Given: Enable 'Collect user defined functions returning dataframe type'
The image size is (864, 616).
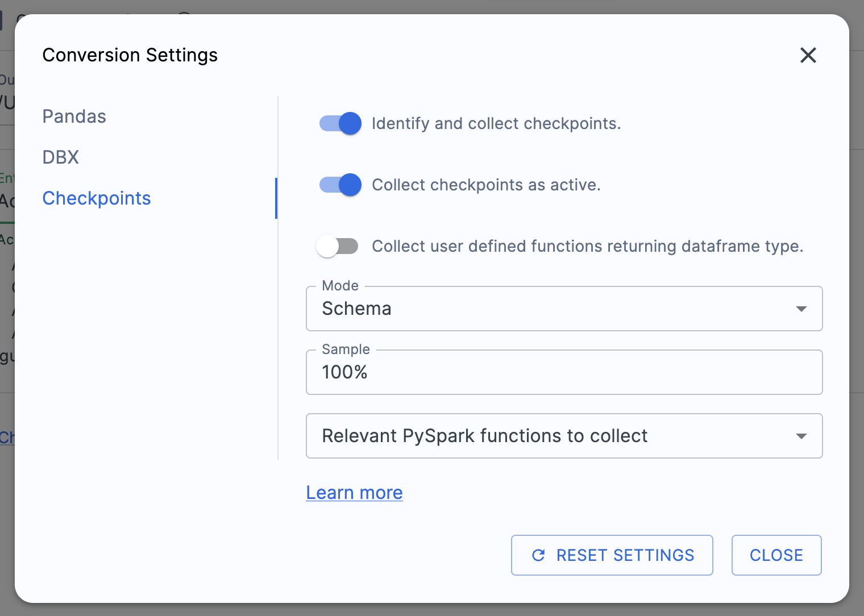Looking at the screenshot, I should (338, 246).
